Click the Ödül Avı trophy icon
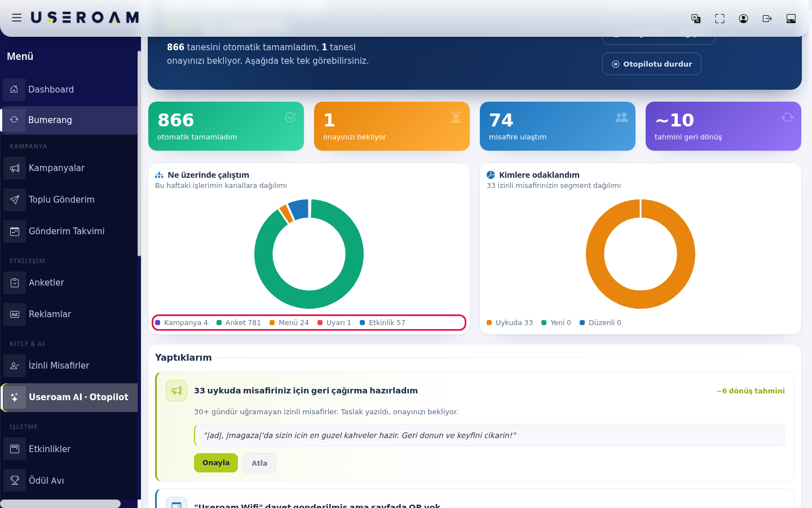 tap(15, 481)
